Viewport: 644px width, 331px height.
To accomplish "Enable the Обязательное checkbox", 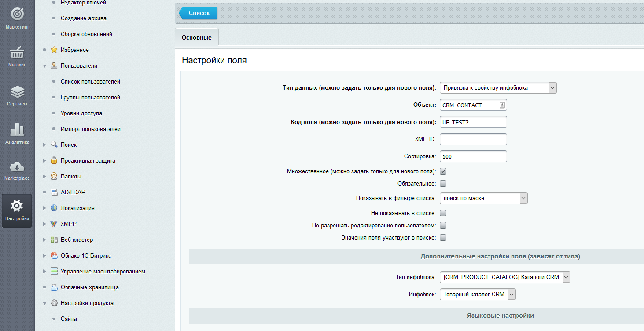I will click(443, 184).
